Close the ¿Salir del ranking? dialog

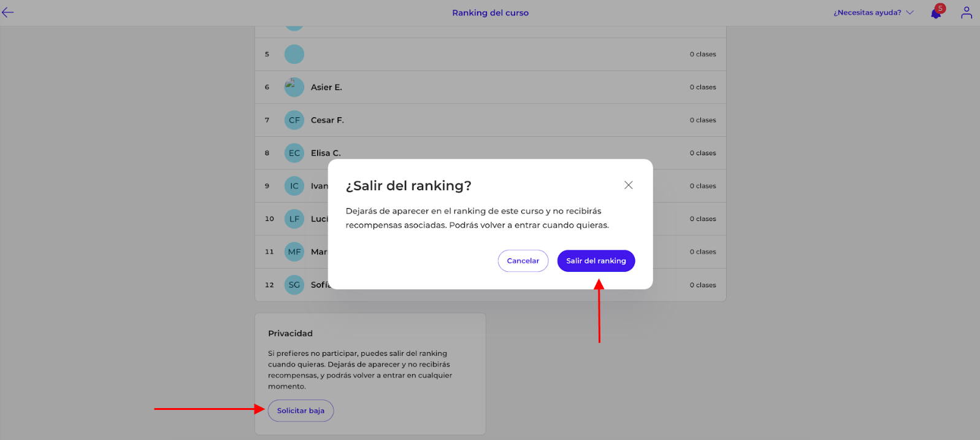click(629, 185)
